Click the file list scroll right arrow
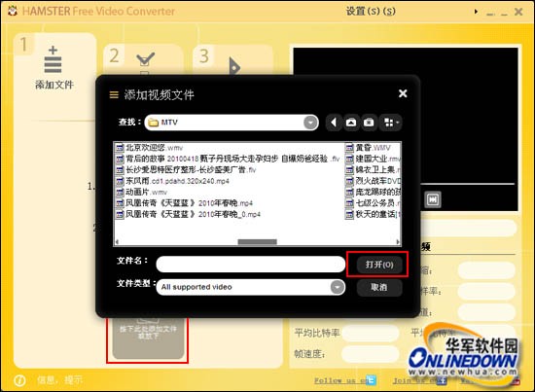535x392 pixels. pyautogui.click(x=398, y=242)
